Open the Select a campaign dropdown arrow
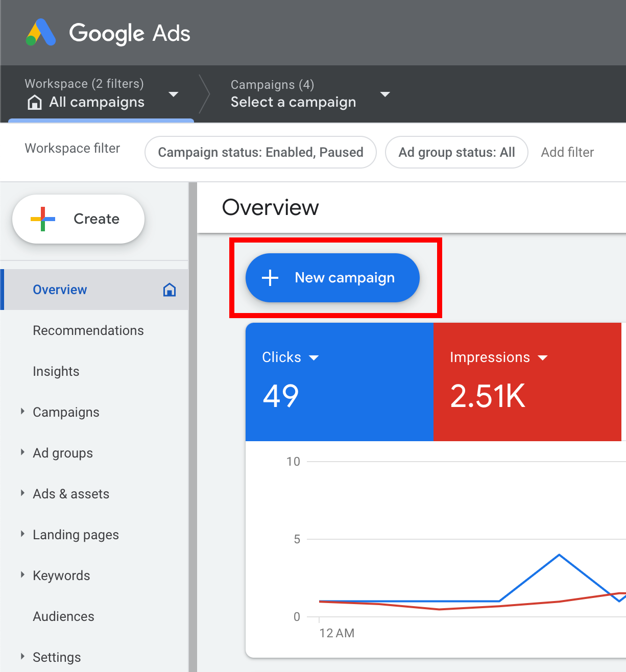Image resolution: width=626 pixels, height=672 pixels. click(386, 94)
